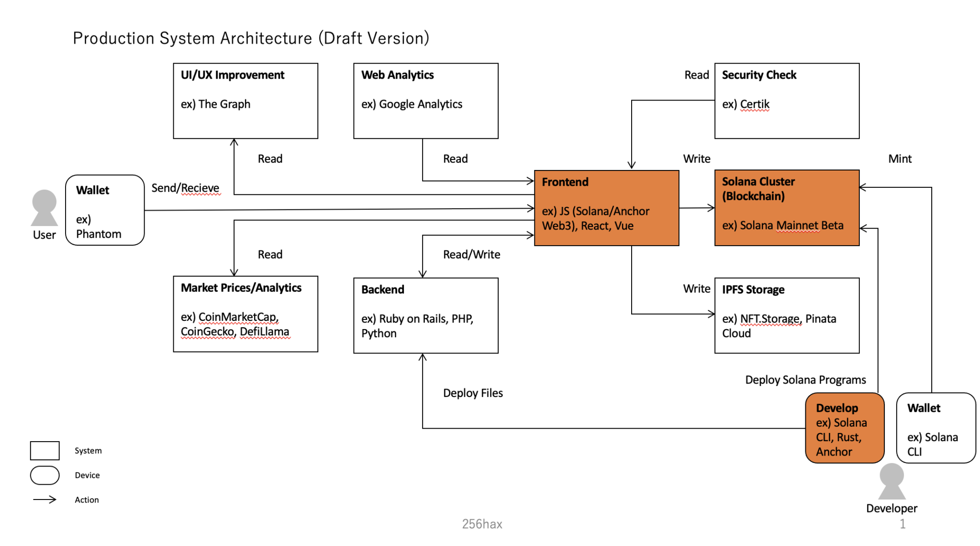Viewport: 980px width, 546px height.
Task: Click the System rectangle symbol in the legend
Action: click(x=45, y=450)
